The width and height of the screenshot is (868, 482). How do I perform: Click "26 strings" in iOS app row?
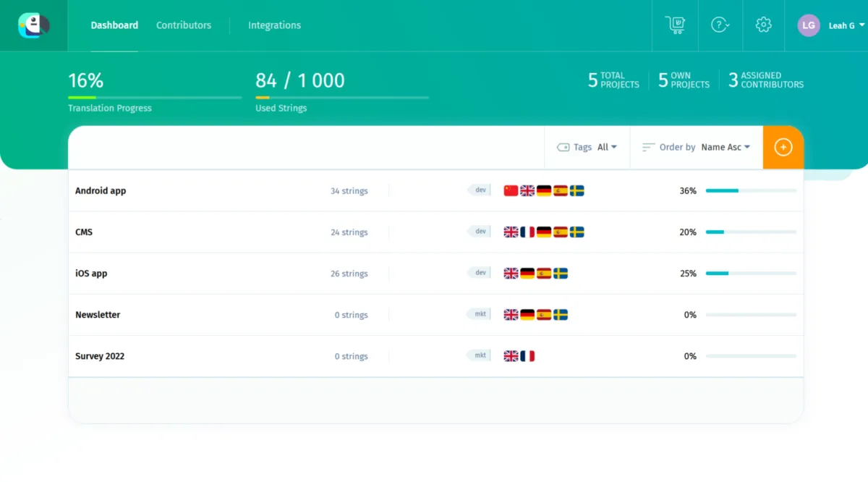point(349,274)
